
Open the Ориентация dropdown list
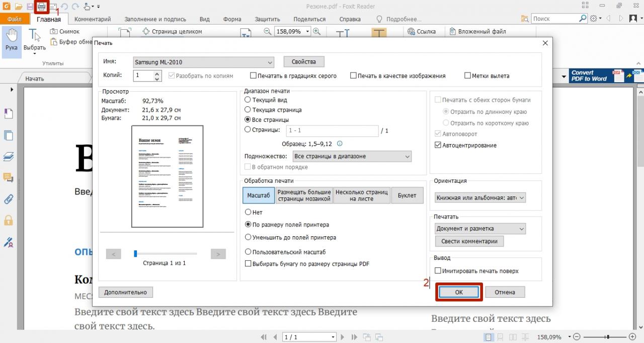[480, 198]
